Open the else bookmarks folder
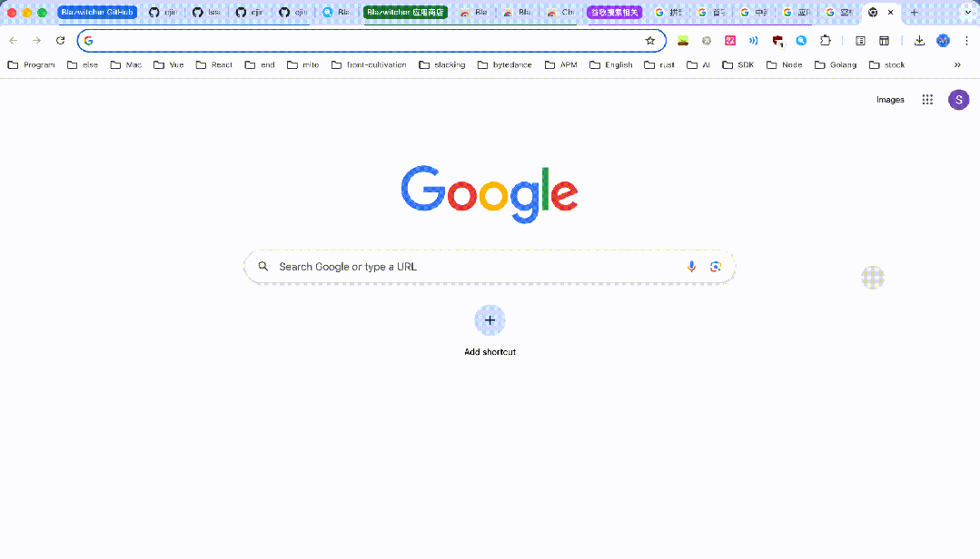 (x=83, y=65)
